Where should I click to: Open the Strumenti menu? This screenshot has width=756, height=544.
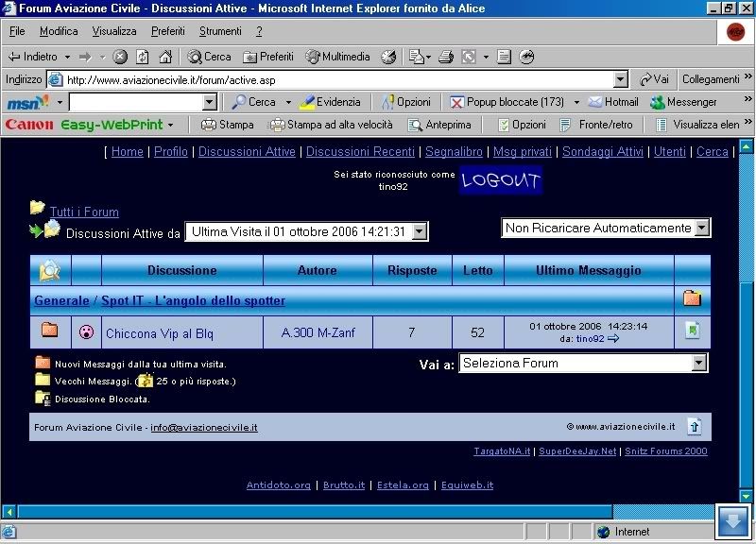point(220,31)
